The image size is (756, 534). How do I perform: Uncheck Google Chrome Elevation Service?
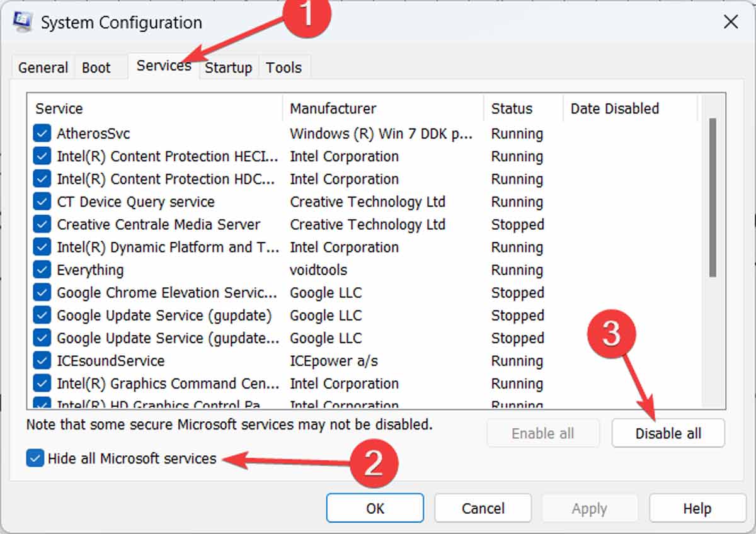[42, 292]
